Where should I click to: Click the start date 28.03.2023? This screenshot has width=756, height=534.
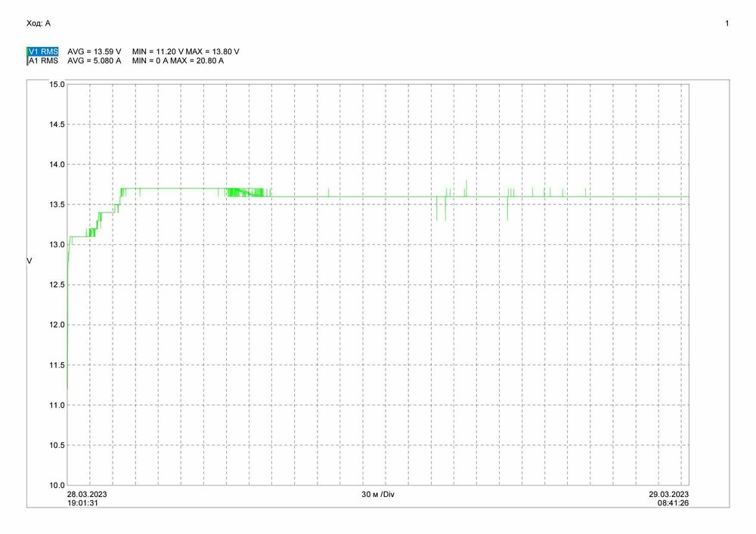[87, 495]
